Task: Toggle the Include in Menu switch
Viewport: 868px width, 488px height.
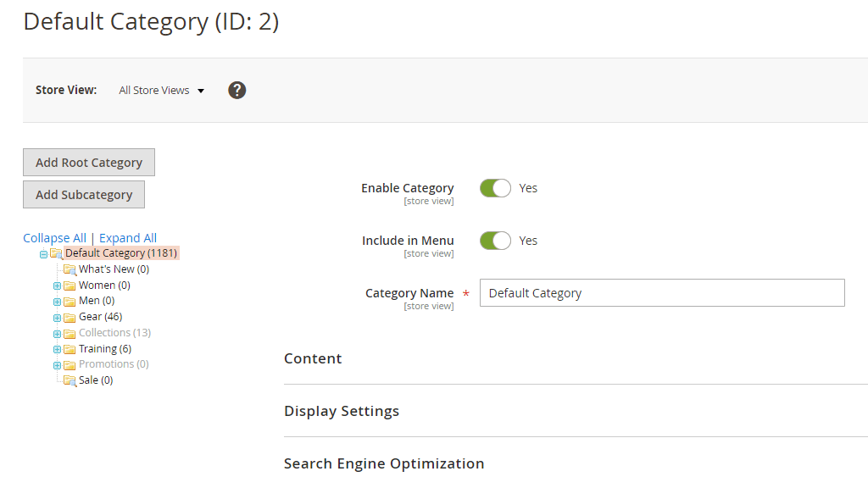Action: pos(495,241)
